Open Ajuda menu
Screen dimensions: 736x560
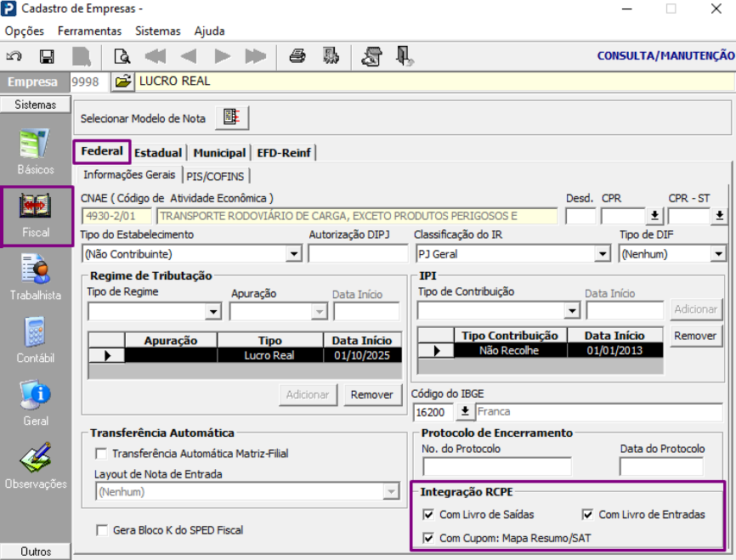pos(209,31)
